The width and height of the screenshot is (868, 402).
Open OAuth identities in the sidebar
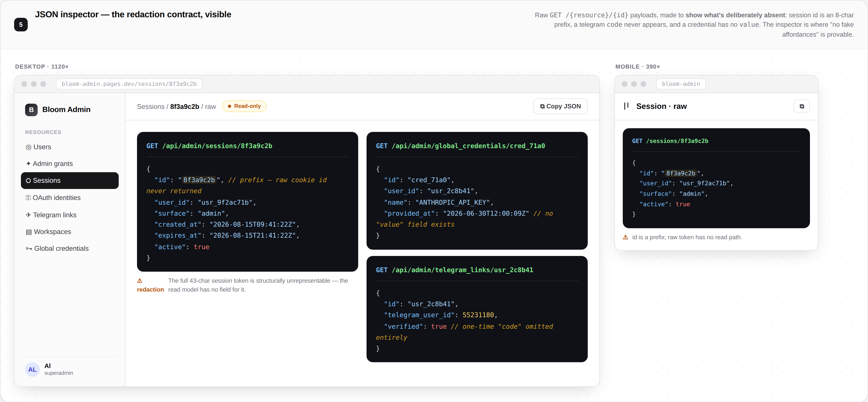coord(70,198)
